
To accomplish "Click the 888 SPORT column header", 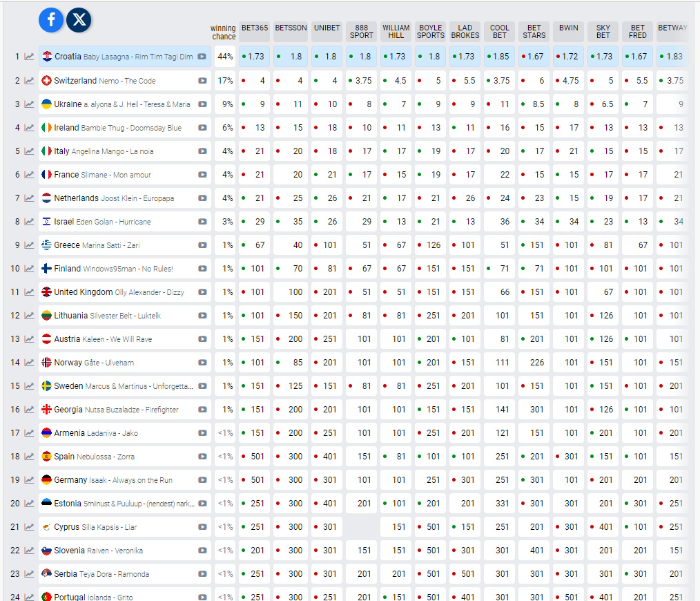I will 362,31.
